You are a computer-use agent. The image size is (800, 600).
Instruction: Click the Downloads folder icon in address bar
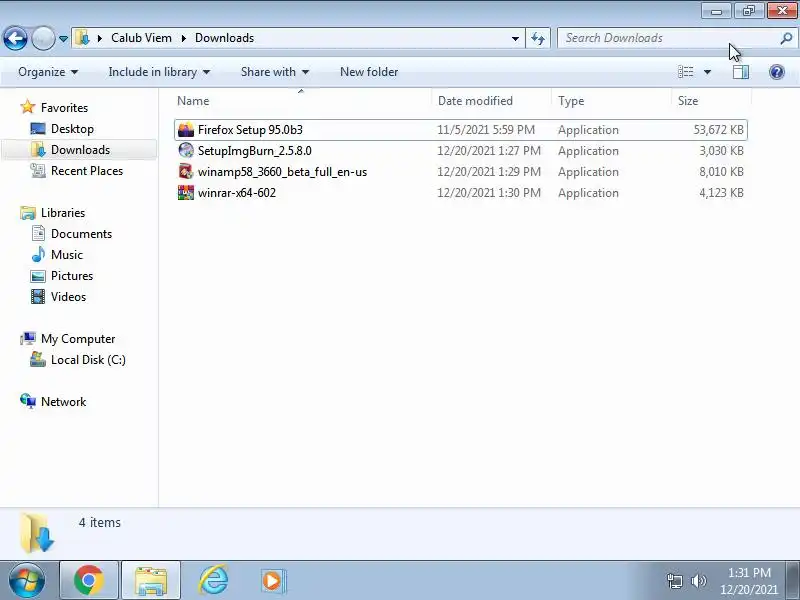click(82, 38)
